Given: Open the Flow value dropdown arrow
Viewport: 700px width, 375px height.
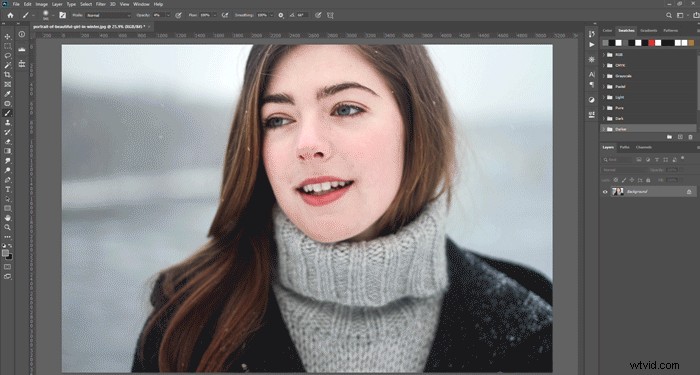Looking at the screenshot, I should 215,15.
